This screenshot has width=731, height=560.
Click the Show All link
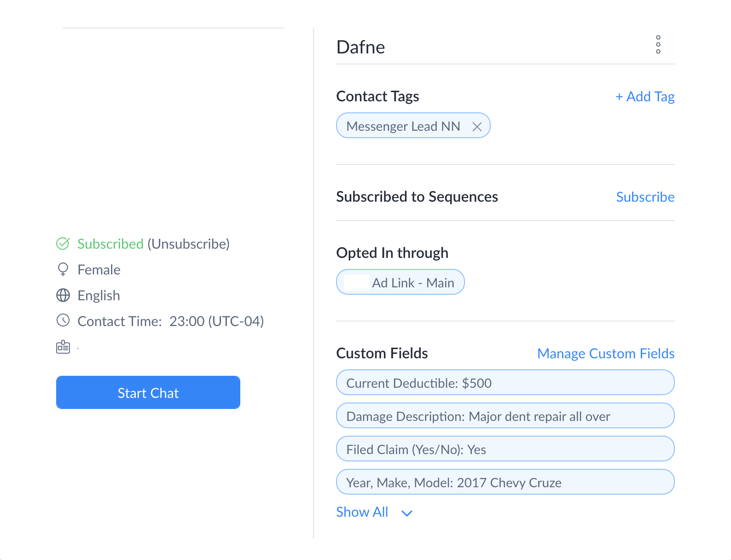click(x=362, y=512)
